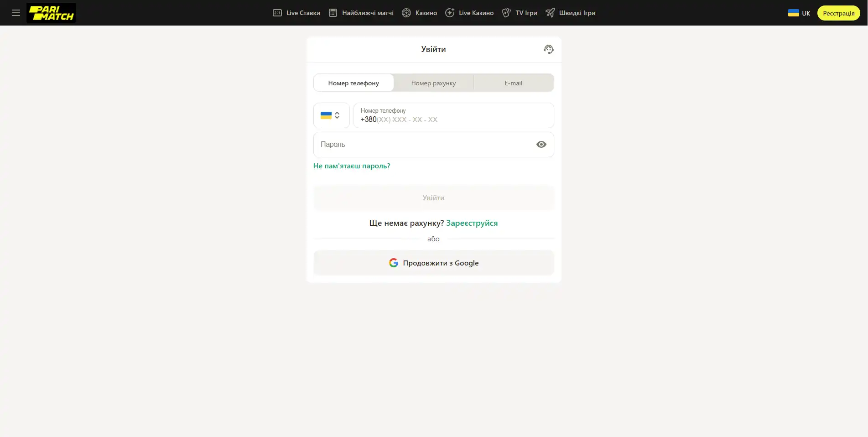
Task: Switch to the Номер рахунку tab
Action: click(433, 83)
